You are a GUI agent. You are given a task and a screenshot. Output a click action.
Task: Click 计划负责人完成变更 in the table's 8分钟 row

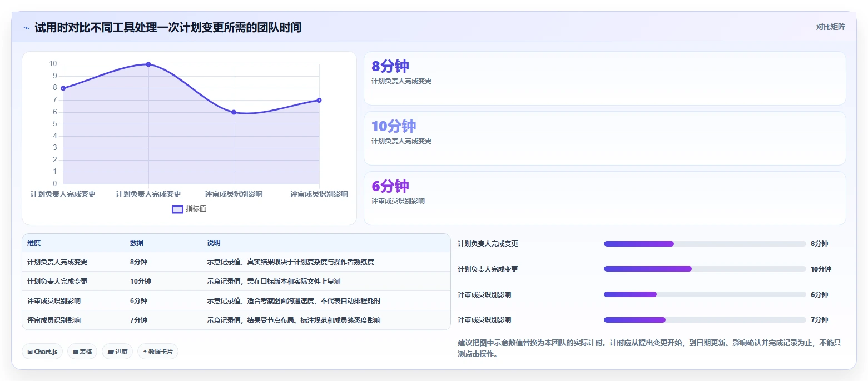[57, 262]
